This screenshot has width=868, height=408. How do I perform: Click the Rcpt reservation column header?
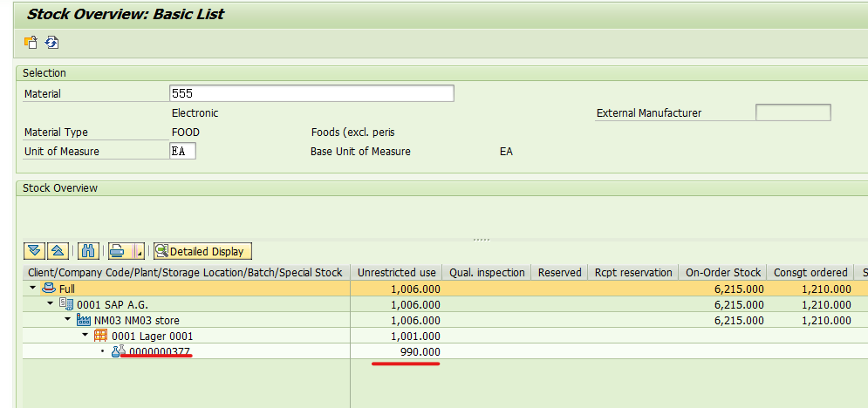tap(633, 273)
